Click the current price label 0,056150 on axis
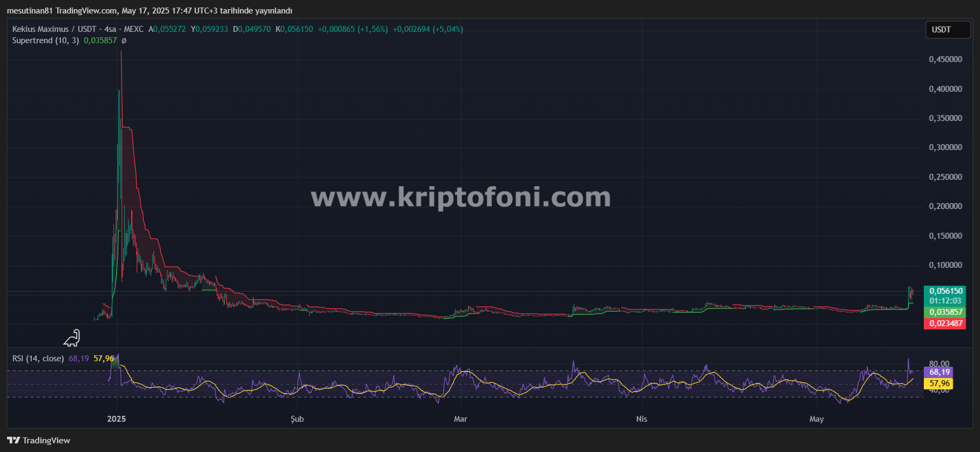The height and width of the screenshot is (452, 980). [x=945, y=291]
